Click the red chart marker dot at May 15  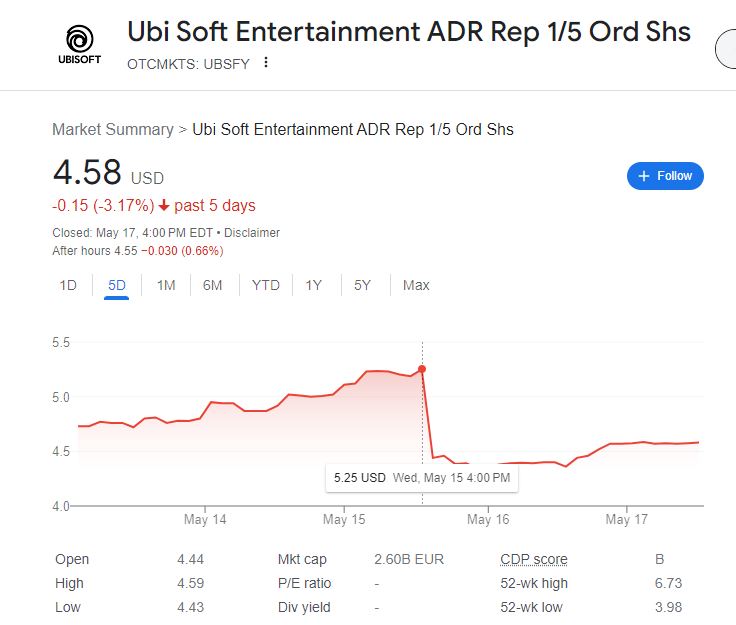[422, 369]
